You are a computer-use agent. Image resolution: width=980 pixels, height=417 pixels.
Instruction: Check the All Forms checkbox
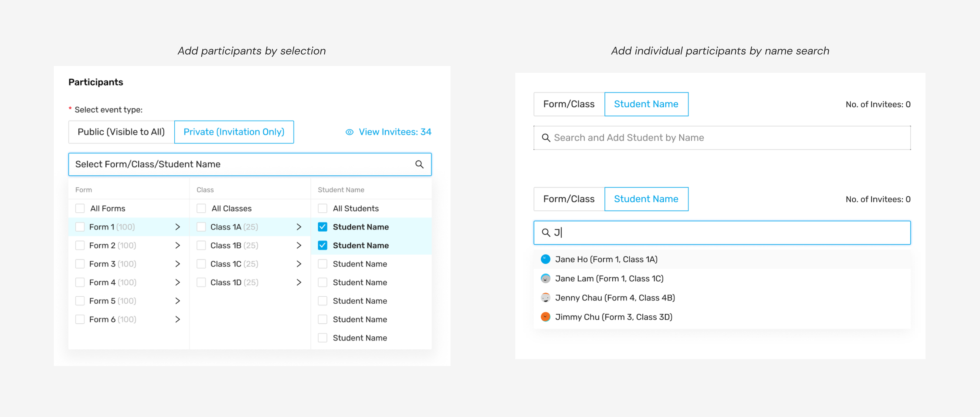click(x=80, y=208)
